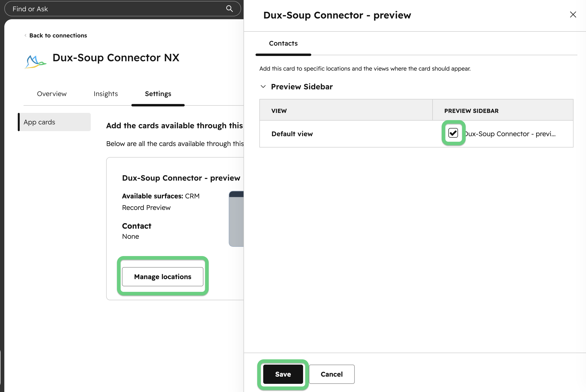Open the Contacts tab
The image size is (586, 392).
click(283, 43)
